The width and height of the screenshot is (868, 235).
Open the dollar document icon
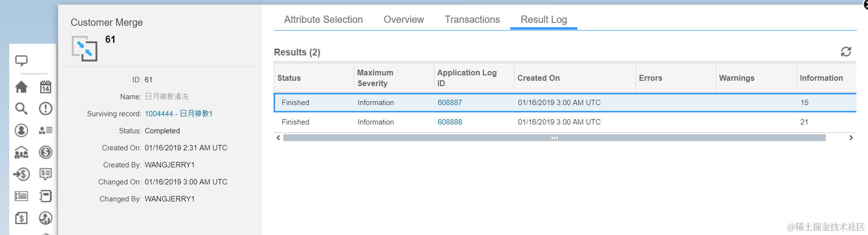(x=21, y=218)
